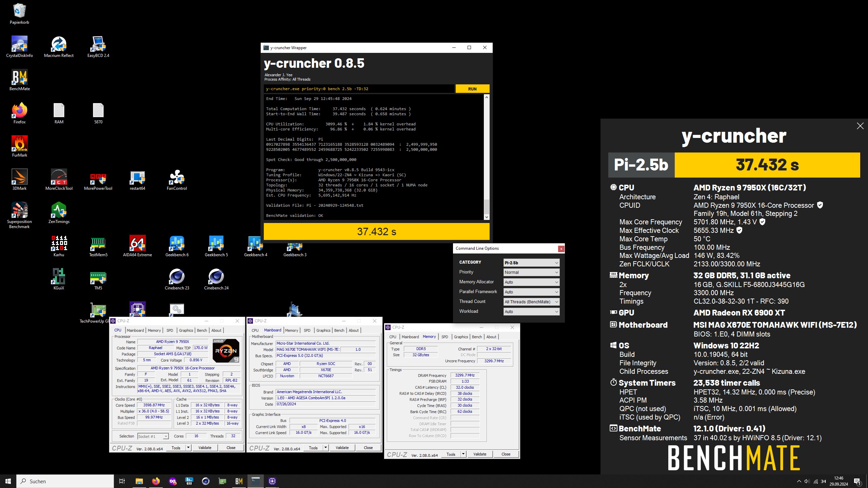The height and width of the screenshot is (488, 868).
Task: Click the Suchen taskbar search box
Action: tap(65, 481)
